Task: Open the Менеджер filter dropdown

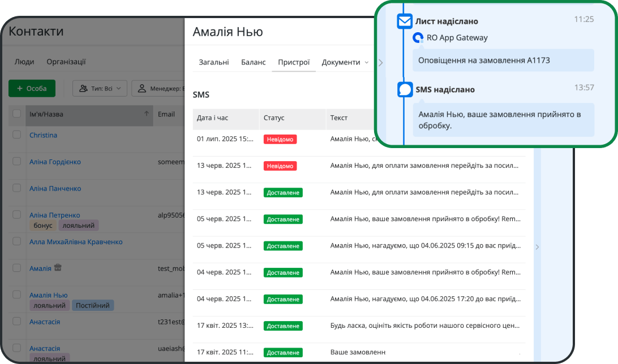Action: 158,89
